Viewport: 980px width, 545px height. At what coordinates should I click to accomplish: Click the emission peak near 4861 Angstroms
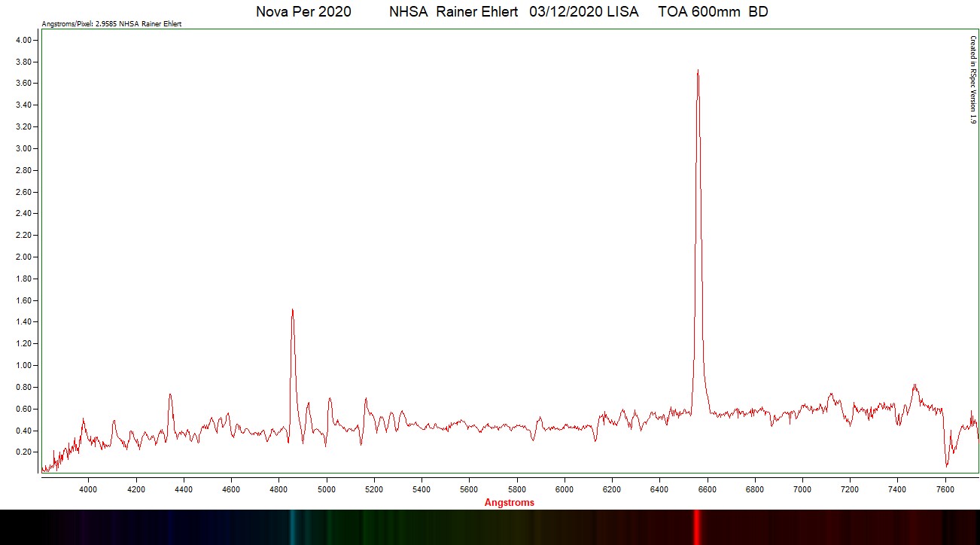[x=292, y=311]
